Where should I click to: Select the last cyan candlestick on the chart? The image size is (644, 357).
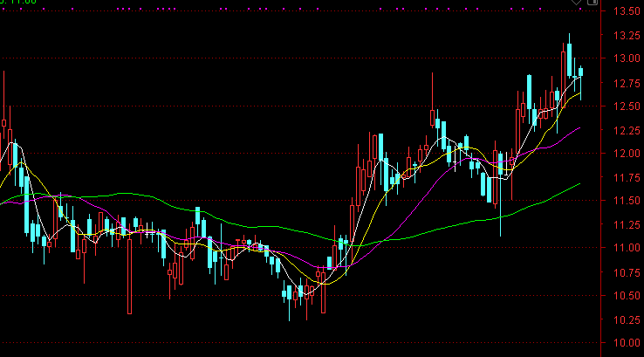point(581,72)
